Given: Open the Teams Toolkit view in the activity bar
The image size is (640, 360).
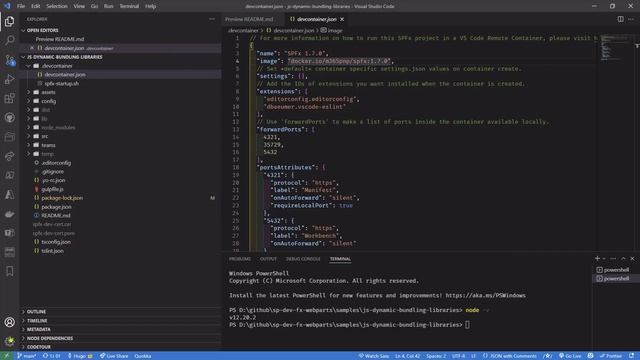Looking at the screenshot, I should point(9,233).
